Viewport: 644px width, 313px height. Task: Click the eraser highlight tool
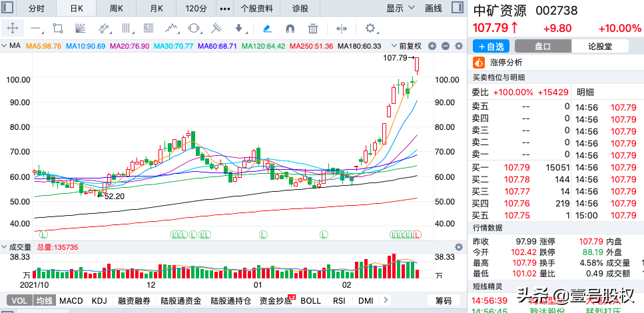[x=267, y=28]
